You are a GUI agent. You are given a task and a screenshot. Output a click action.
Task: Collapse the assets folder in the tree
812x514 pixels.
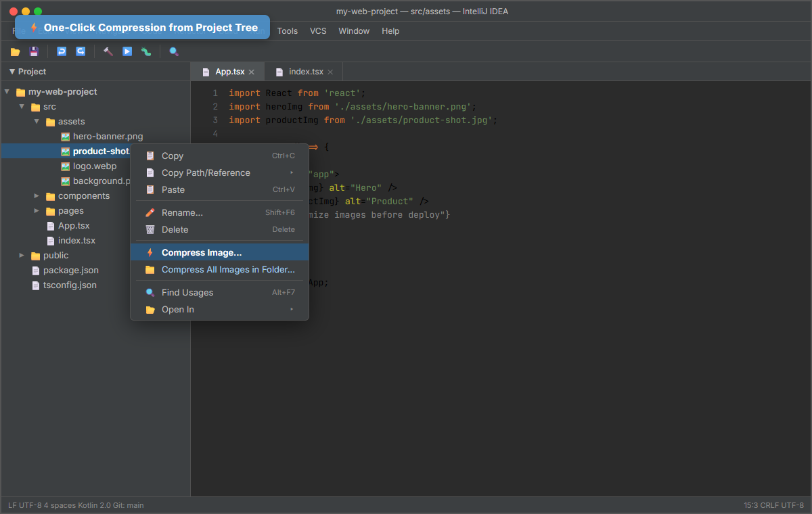[x=37, y=121]
